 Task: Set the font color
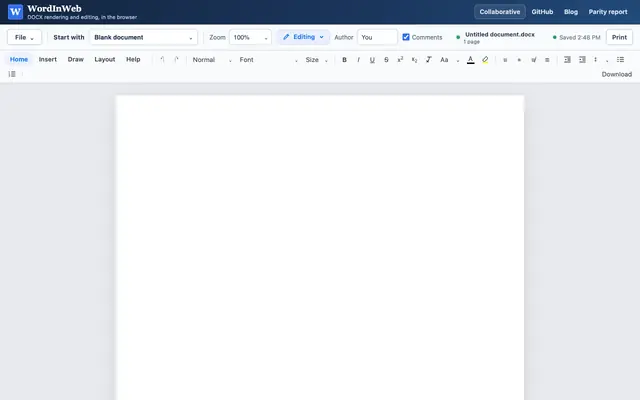[471, 60]
